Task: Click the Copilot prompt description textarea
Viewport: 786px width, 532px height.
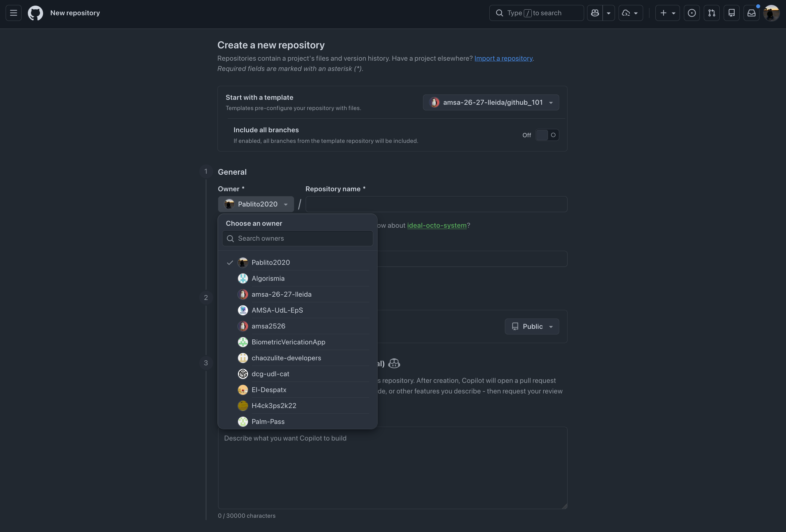Action: [x=393, y=468]
